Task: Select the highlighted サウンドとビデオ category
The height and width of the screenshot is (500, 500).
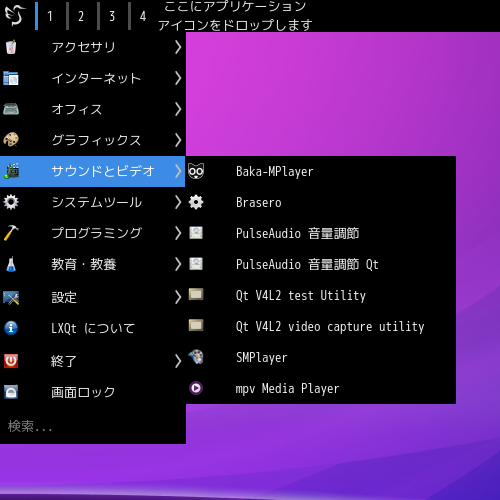Action: click(x=93, y=171)
